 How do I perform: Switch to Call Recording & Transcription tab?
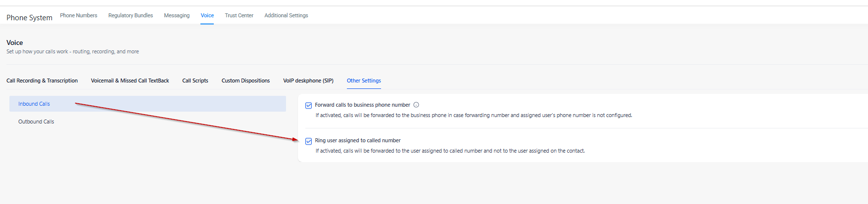coord(42,81)
